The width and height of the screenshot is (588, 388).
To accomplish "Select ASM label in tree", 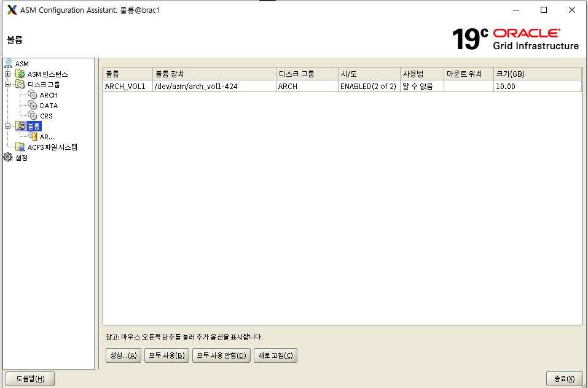I will tap(22, 64).
